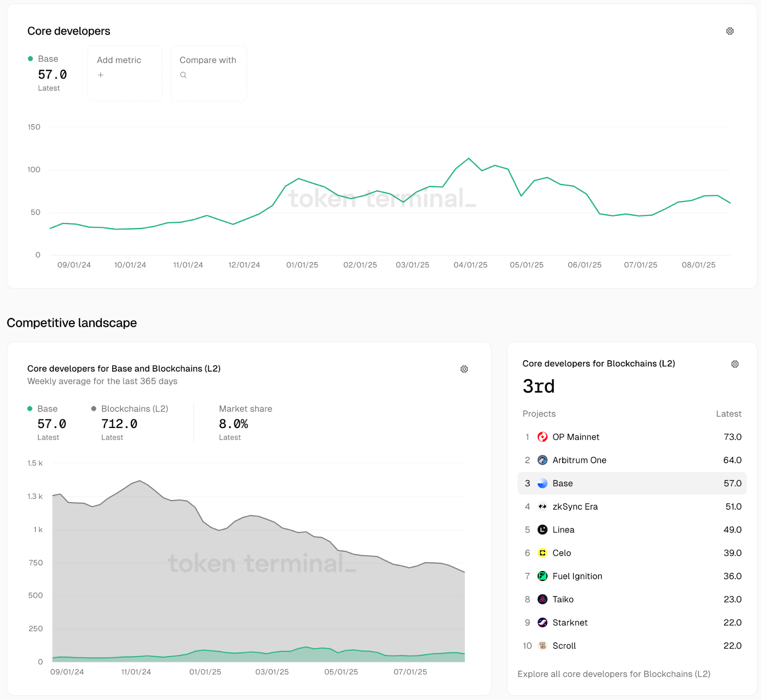Click the Taiko project row
Viewport: 761px width, 700px height.
pos(632,600)
